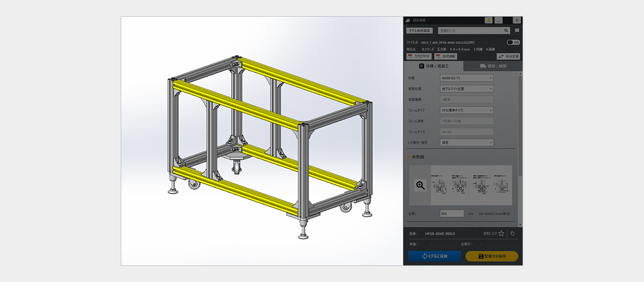Open the 表面処理 dropdown

click(466, 89)
